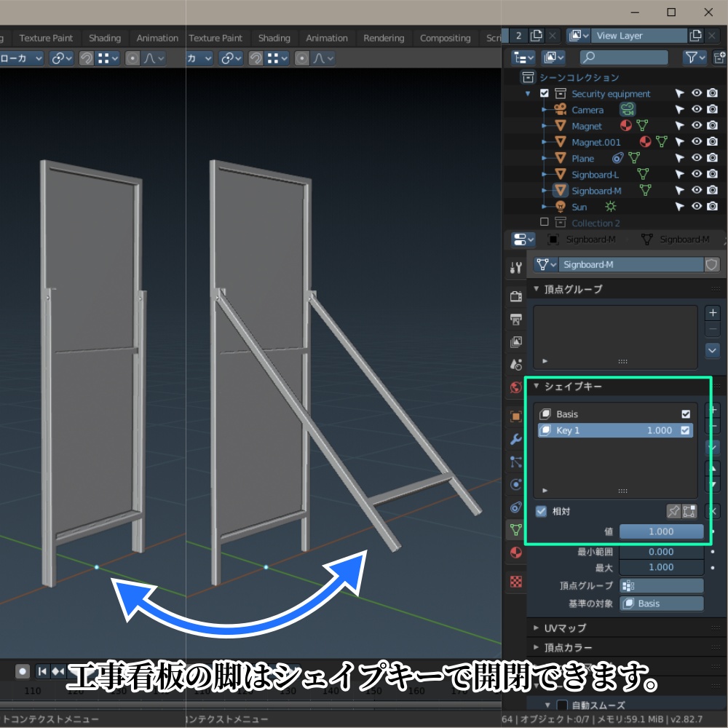This screenshot has height=728, width=728.
Task: Disable the Key 1 shape key checkbox
Action: [x=684, y=430]
